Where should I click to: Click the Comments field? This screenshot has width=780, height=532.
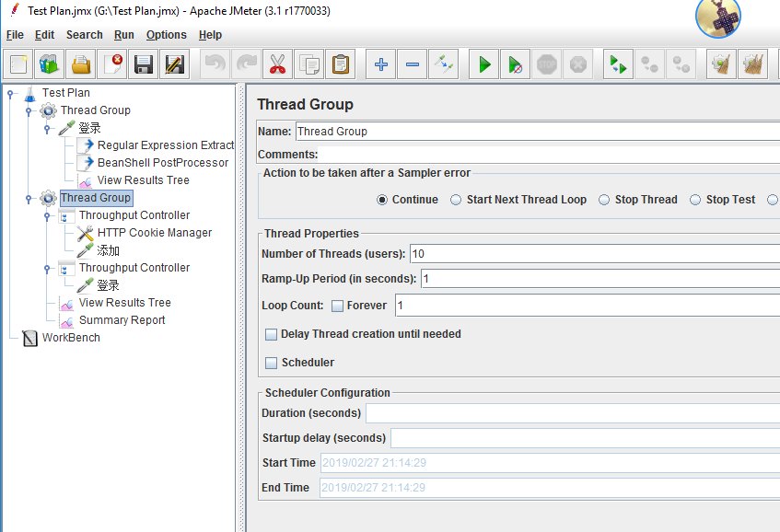pyautogui.click(x=550, y=155)
